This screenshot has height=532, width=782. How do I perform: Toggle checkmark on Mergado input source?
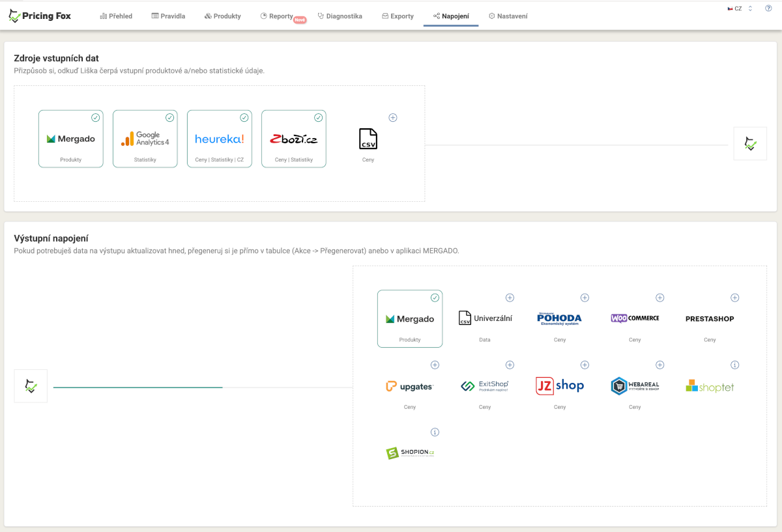[x=96, y=118]
